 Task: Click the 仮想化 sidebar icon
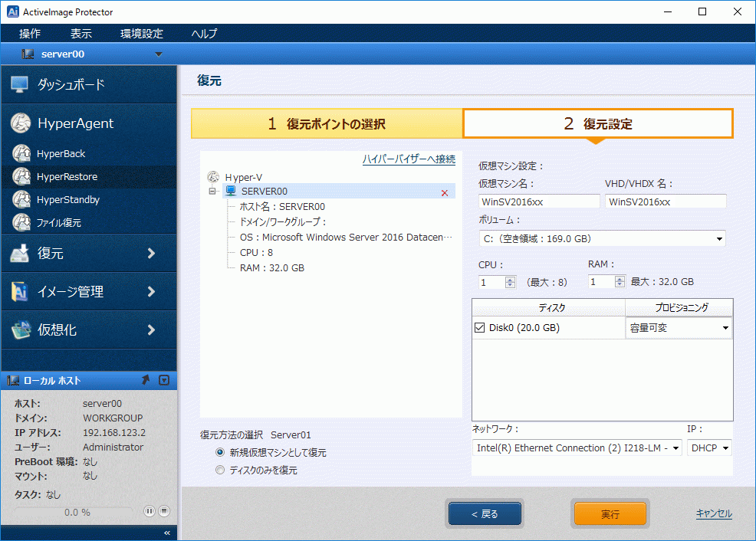[x=21, y=330]
